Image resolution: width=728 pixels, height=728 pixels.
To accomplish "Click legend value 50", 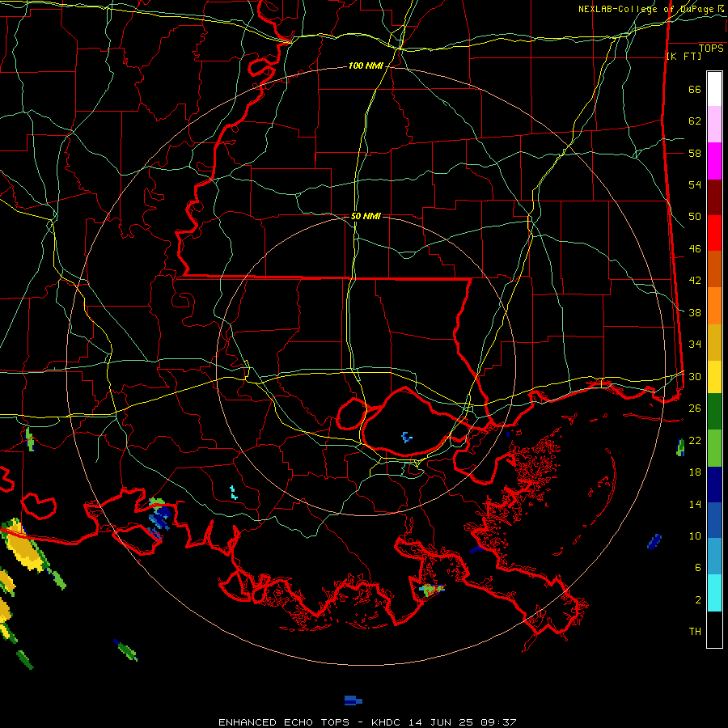I will [695, 216].
